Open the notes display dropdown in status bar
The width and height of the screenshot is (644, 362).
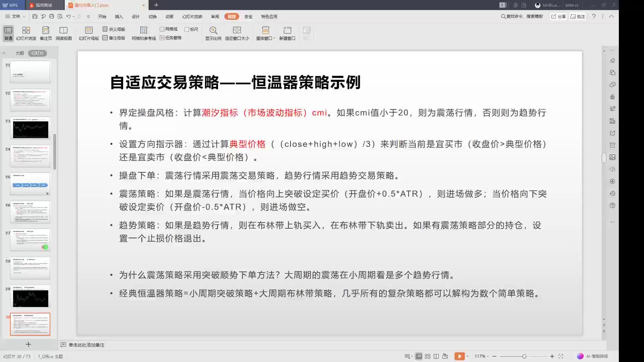(408, 356)
